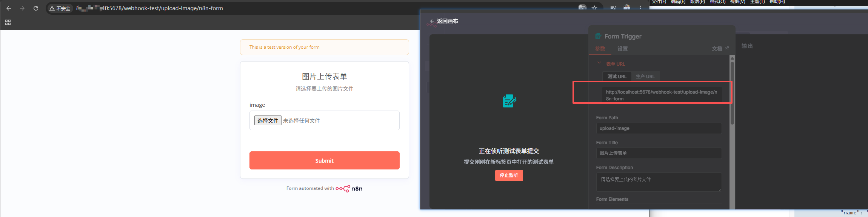This screenshot has width=868, height=217.
Task: Select the 参数 tab
Action: pyautogui.click(x=600, y=49)
